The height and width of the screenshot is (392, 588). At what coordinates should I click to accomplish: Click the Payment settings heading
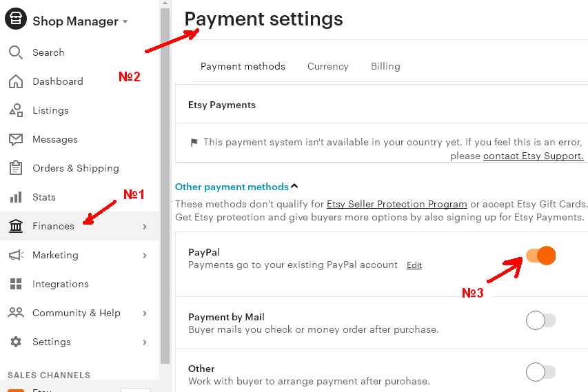point(263,19)
